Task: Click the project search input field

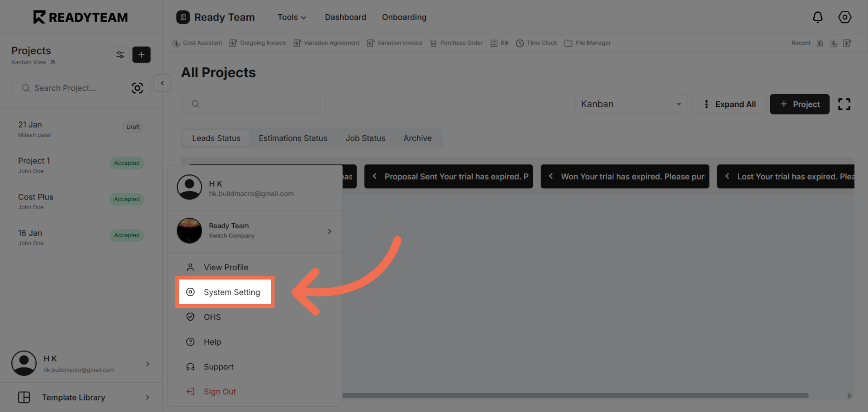Action: pos(72,88)
